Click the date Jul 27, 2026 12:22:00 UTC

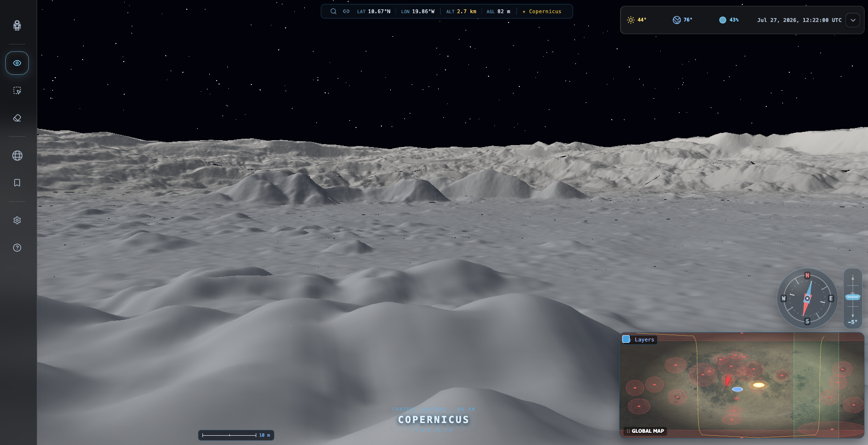800,20
